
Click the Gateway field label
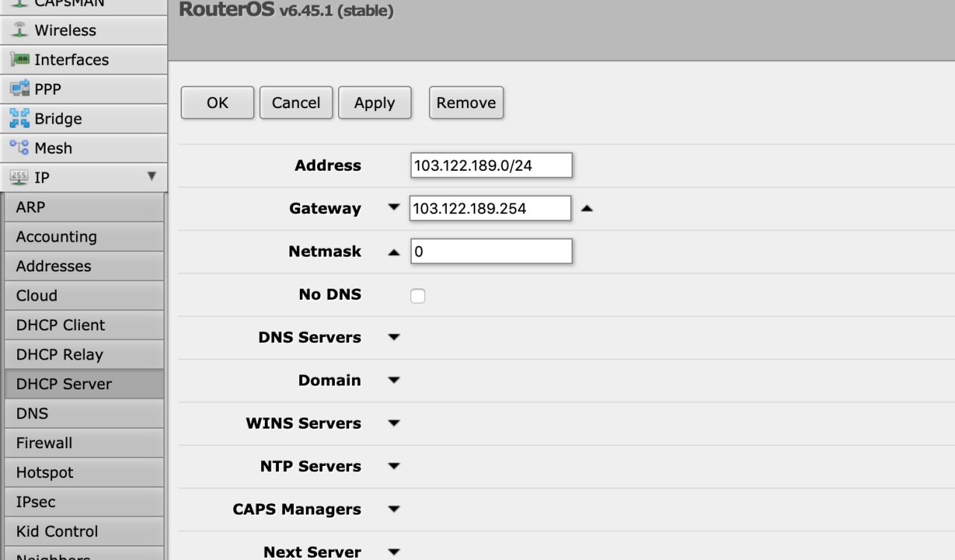click(325, 209)
